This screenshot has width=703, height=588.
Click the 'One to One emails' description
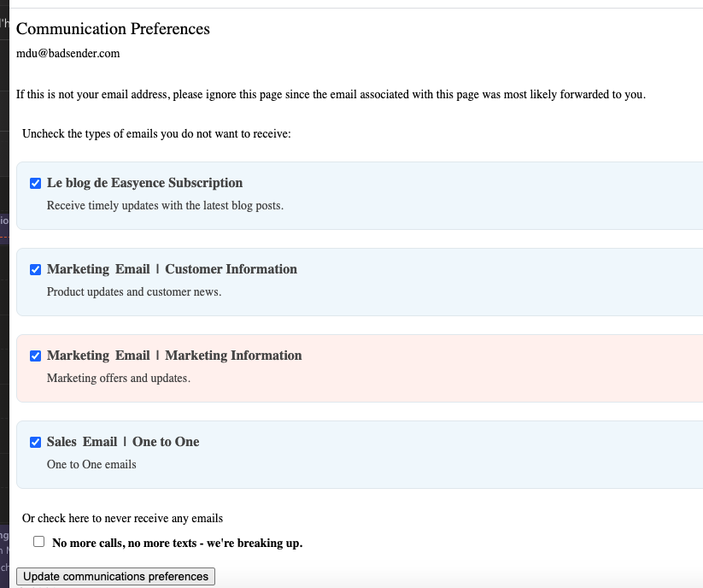point(91,464)
